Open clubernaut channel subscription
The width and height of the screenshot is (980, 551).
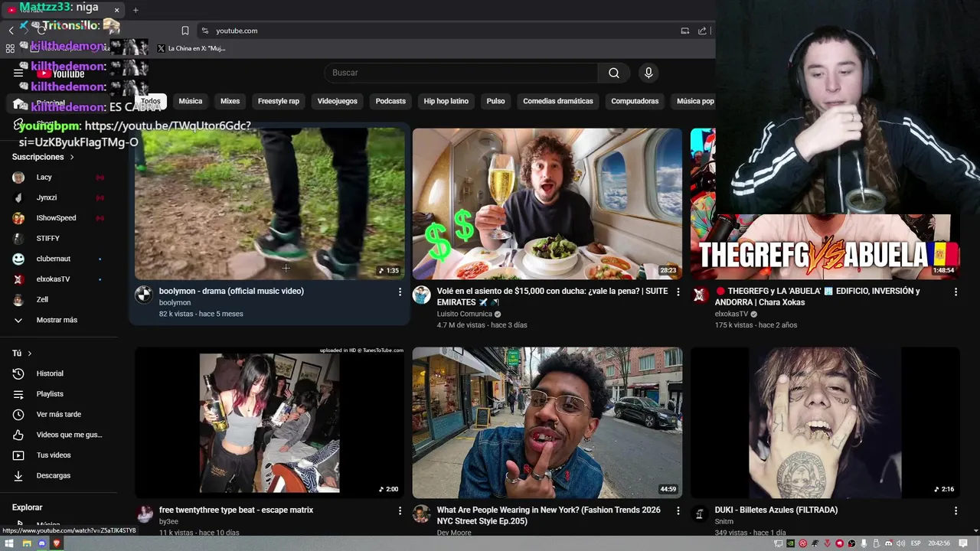[58, 259]
